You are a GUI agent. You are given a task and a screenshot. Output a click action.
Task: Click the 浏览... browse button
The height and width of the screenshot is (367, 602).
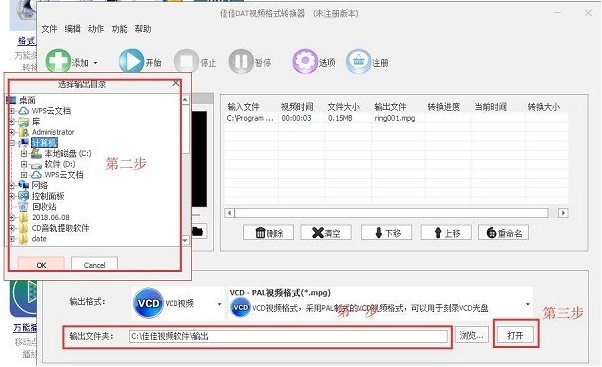coord(472,336)
